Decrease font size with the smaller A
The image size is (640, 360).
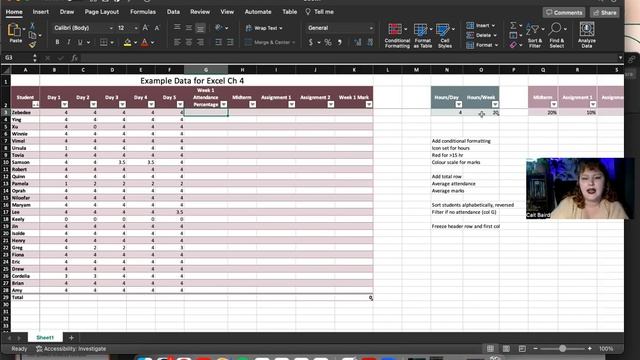coord(157,28)
